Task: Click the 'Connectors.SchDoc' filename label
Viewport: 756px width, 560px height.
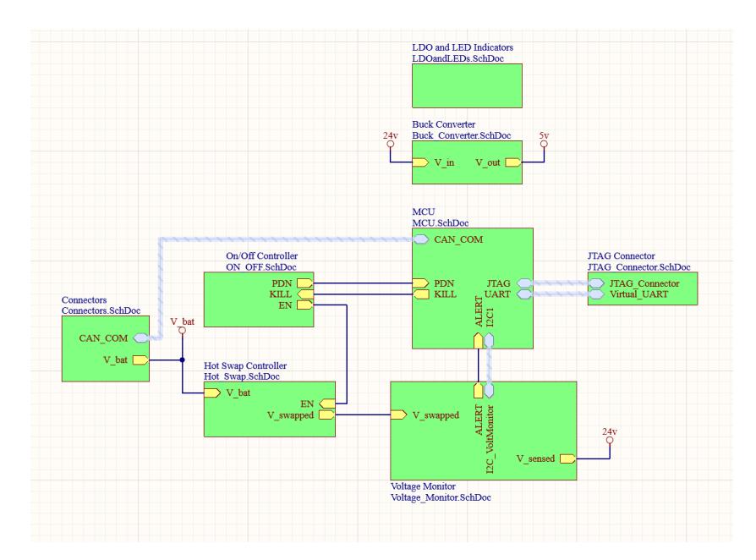Action: 101,310
